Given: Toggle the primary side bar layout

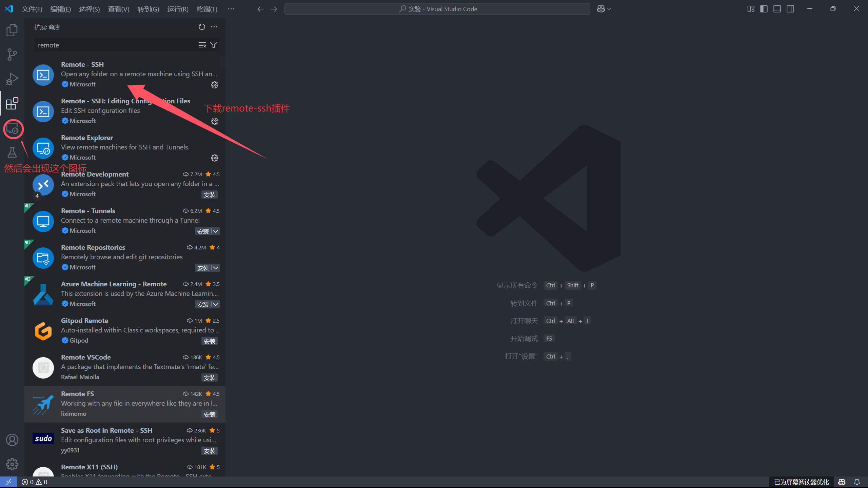Looking at the screenshot, I should 764,9.
